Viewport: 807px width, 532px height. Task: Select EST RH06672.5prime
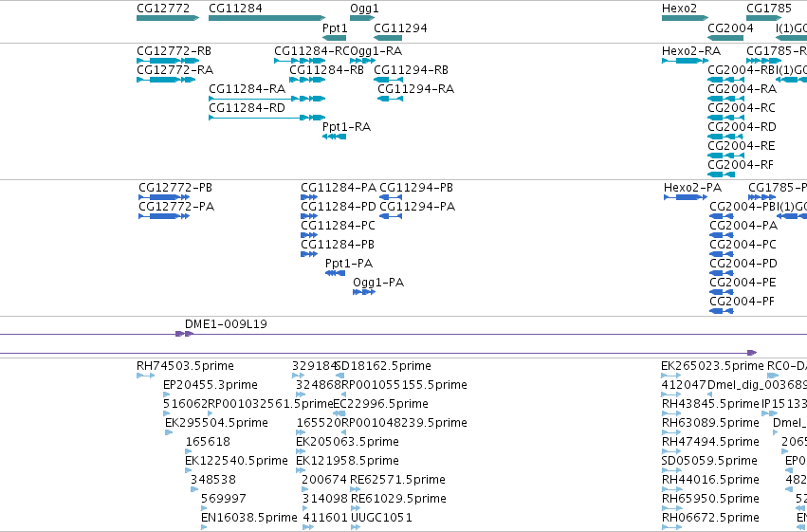pyautogui.click(x=671, y=527)
